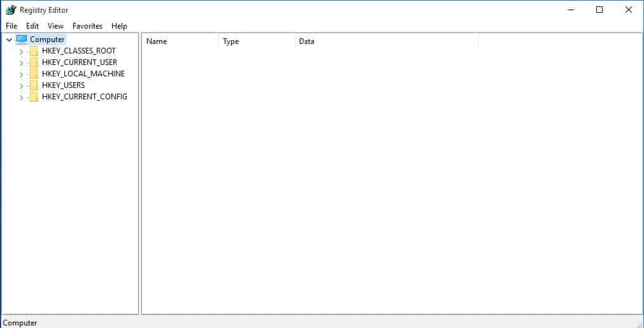
Task: Maximize the Registry Editor window
Action: pyautogui.click(x=599, y=10)
